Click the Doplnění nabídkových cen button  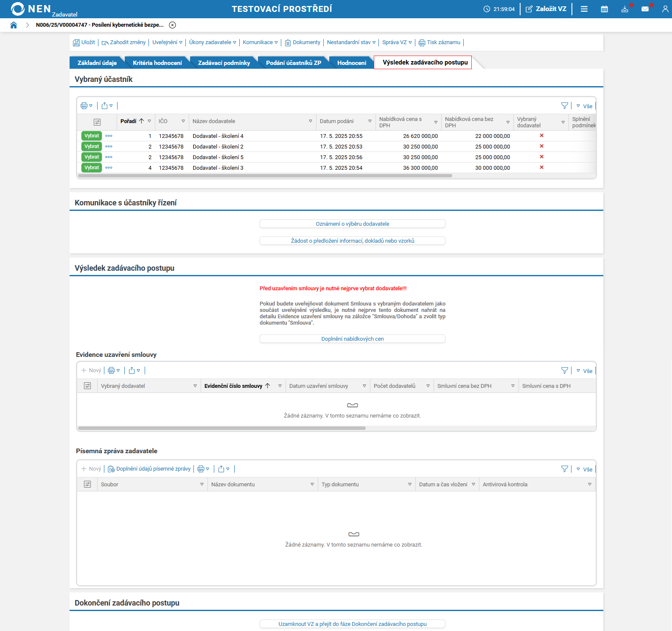pyautogui.click(x=352, y=339)
